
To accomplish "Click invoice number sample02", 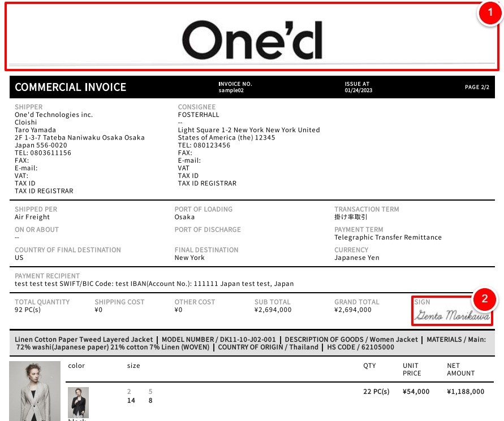I will coord(231,90).
